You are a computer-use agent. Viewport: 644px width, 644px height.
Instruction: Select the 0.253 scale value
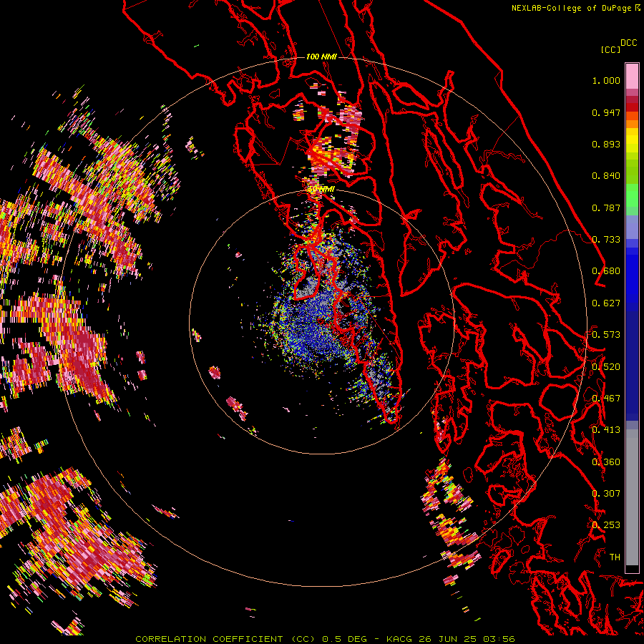coord(606,525)
